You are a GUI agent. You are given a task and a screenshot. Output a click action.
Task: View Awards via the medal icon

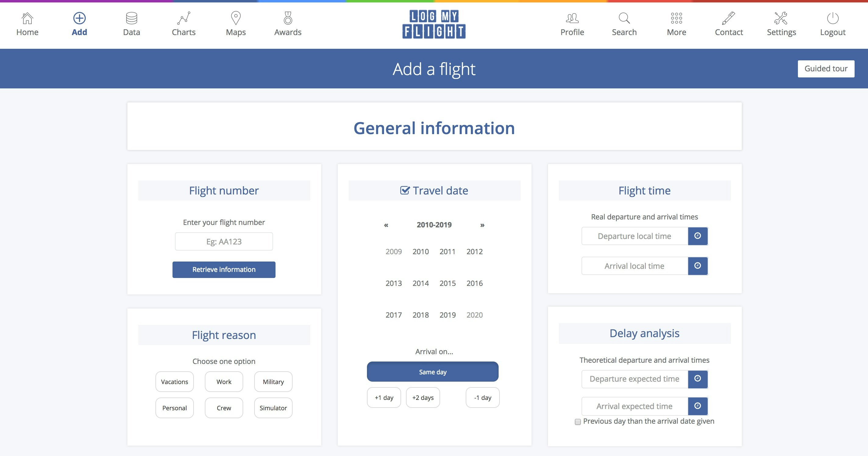tap(287, 19)
